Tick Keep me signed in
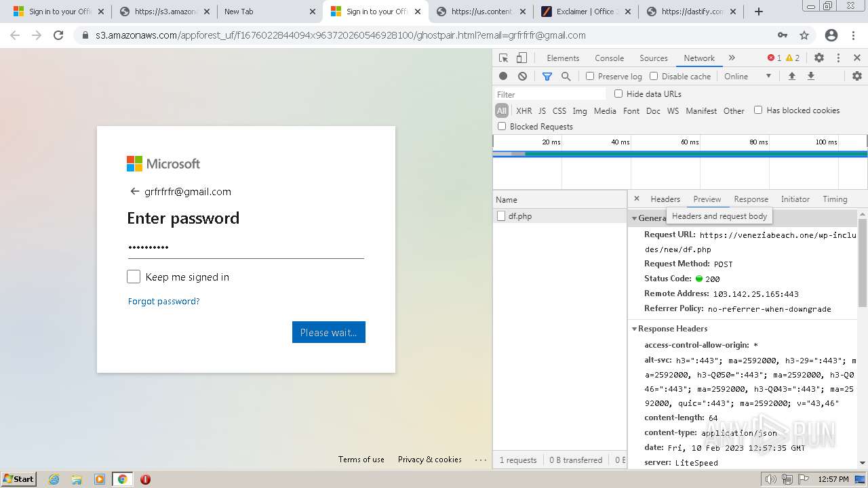The width and height of the screenshot is (868, 488). 134,277
